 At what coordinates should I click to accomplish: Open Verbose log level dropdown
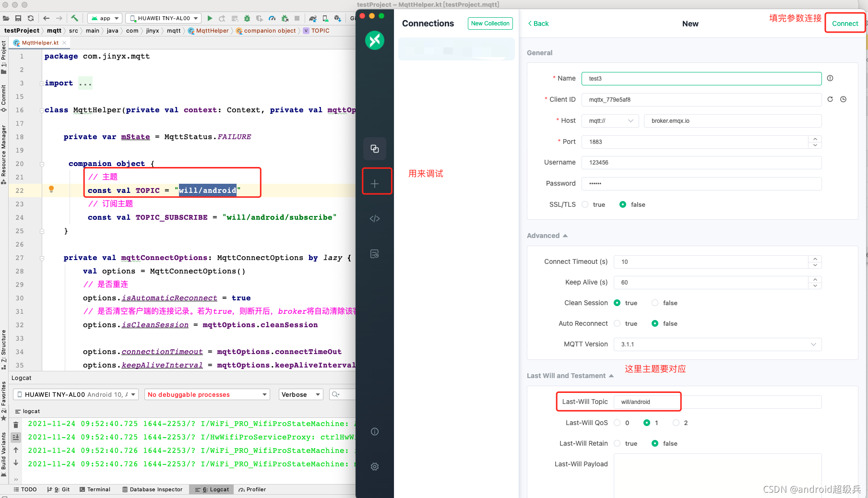(x=301, y=394)
